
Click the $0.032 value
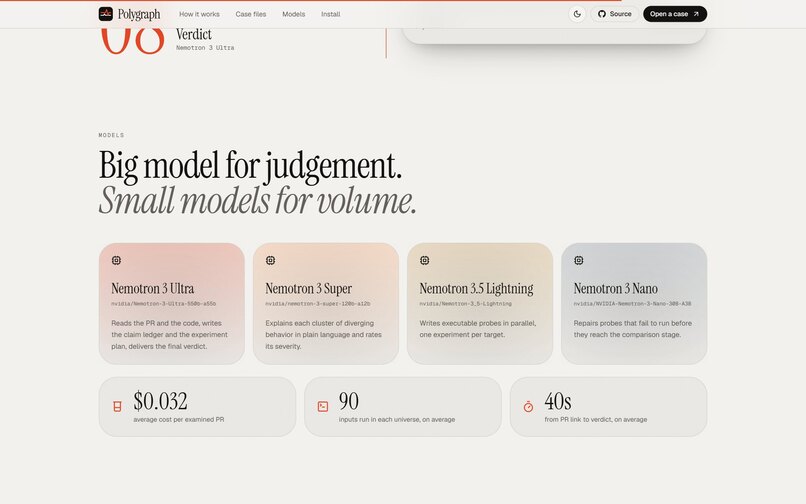coord(160,401)
